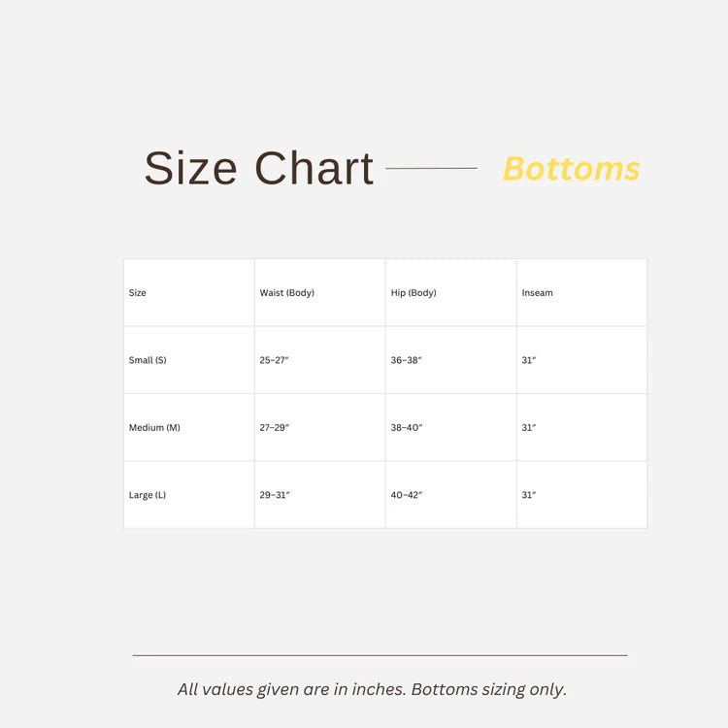Click the yellow Bottoms label
728x728 pixels.
click(x=571, y=169)
